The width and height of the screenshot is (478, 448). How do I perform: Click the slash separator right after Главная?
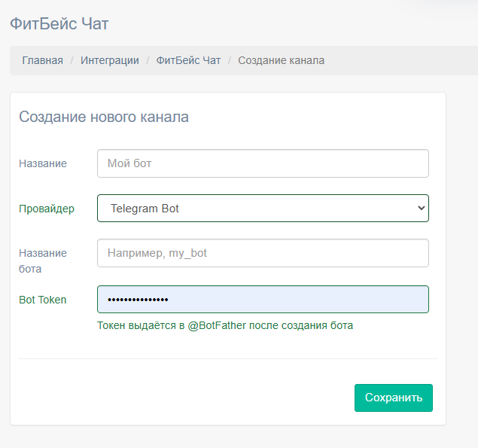pyautogui.click(x=72, y=60)
